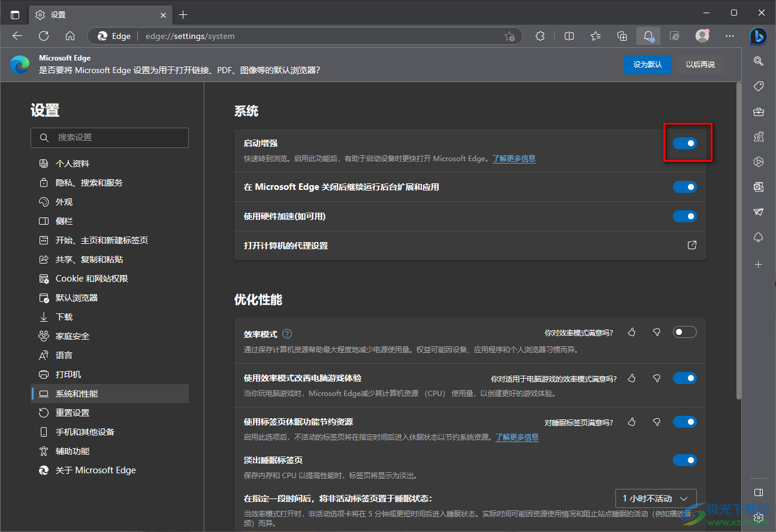The image size is (776, 532).
Task: Open 关于 Microsoft Edge section
Action: [110, 470]
